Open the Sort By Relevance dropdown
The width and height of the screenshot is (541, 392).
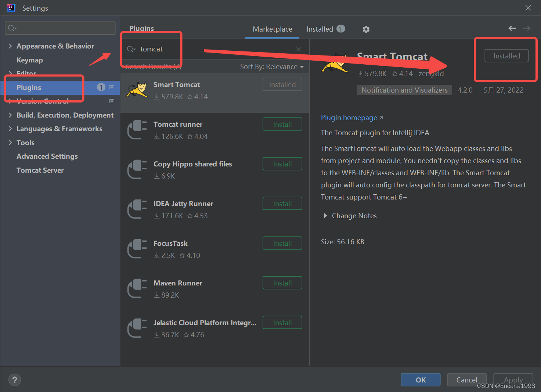[x=272, y=66]
